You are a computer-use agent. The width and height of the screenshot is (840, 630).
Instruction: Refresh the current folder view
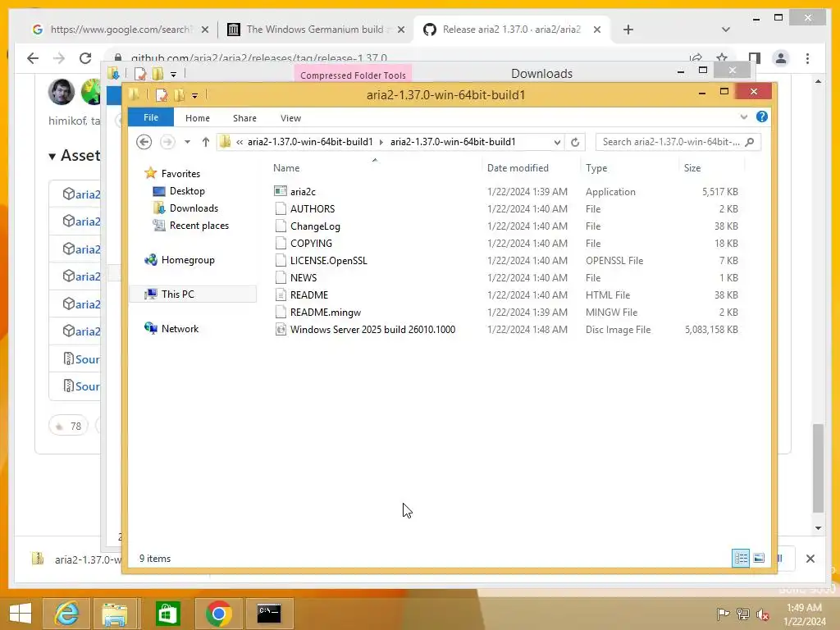pos(575,142)
